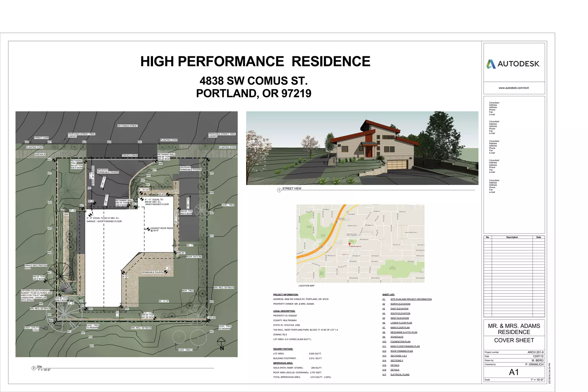This screenshot has height=392, width=588.
Task: Click the circled 1 Street View marker
Action: pos(279,190)
